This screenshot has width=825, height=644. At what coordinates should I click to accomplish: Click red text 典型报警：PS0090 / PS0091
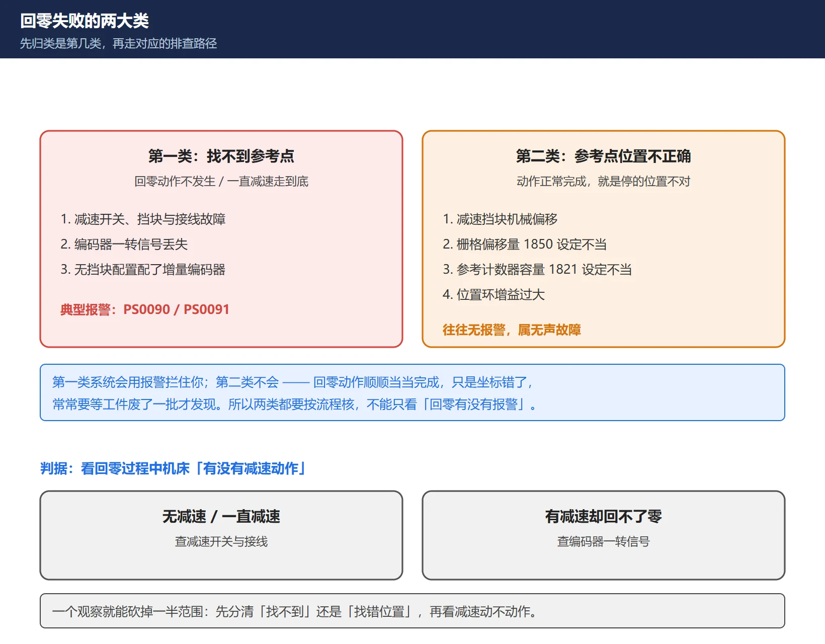click(x=145, y=309)
